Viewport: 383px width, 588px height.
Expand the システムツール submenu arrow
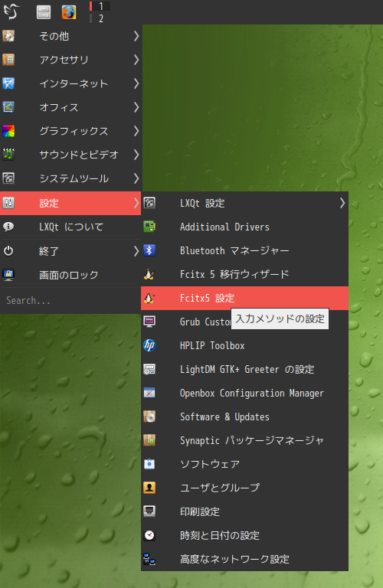pos(136,178)
